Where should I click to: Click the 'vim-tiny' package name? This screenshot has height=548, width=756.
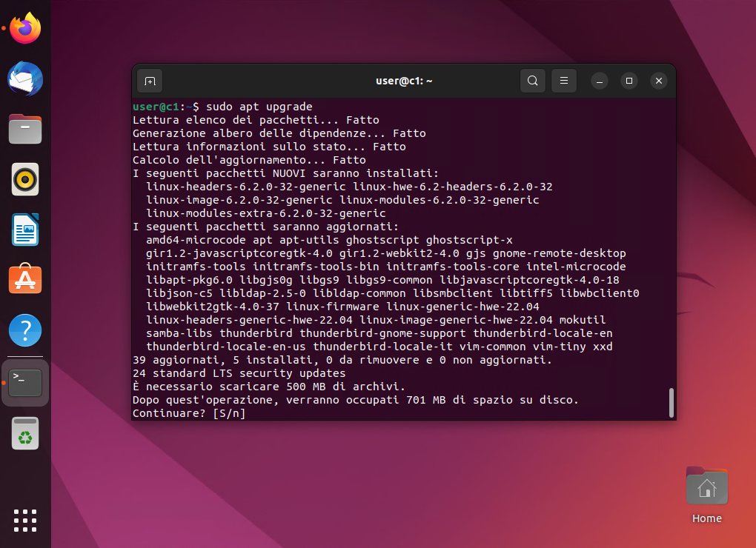(x=560, y=347)
